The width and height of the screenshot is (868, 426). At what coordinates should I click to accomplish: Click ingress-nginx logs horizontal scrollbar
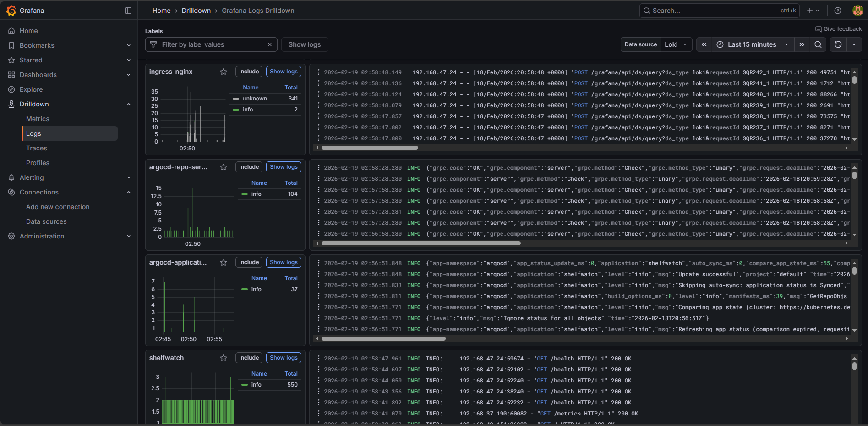point(370,148)
